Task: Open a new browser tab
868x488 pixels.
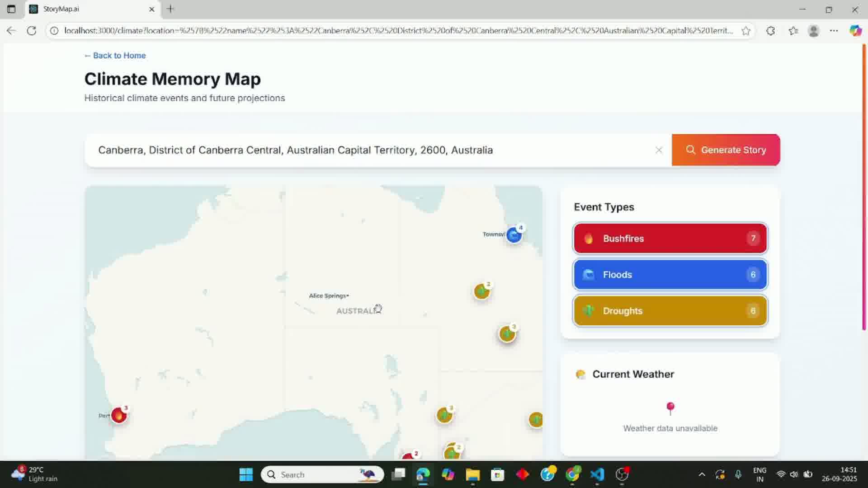Action: [x=170, y=9]
